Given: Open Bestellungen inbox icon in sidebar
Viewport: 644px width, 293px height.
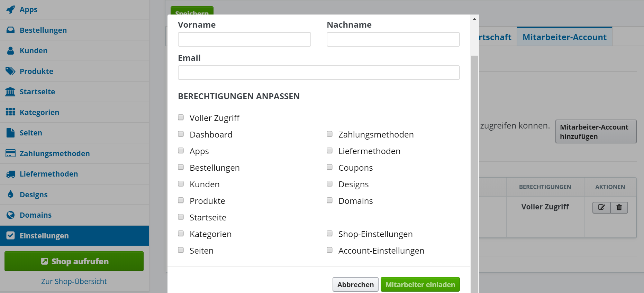Looking at the screenshot, I should [x=11, y=30].
